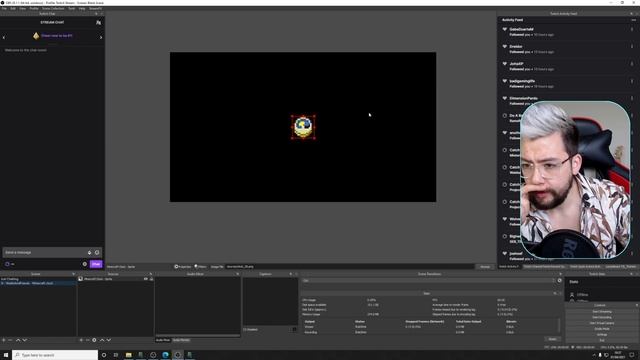Open Task View on the taskbar
The height and width of the screenshot is (360, 640).
[x=116, y=355]
